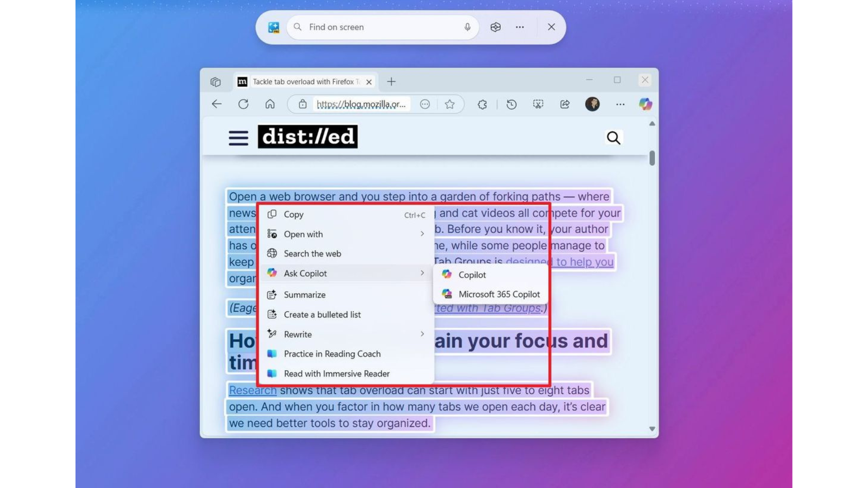Click the browser profile avatar
The height and width of the screenshot is (488, 868).
point(592,104)
